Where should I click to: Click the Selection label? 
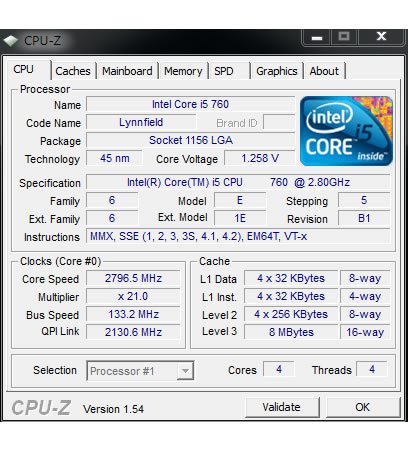[x=55, y=370]
